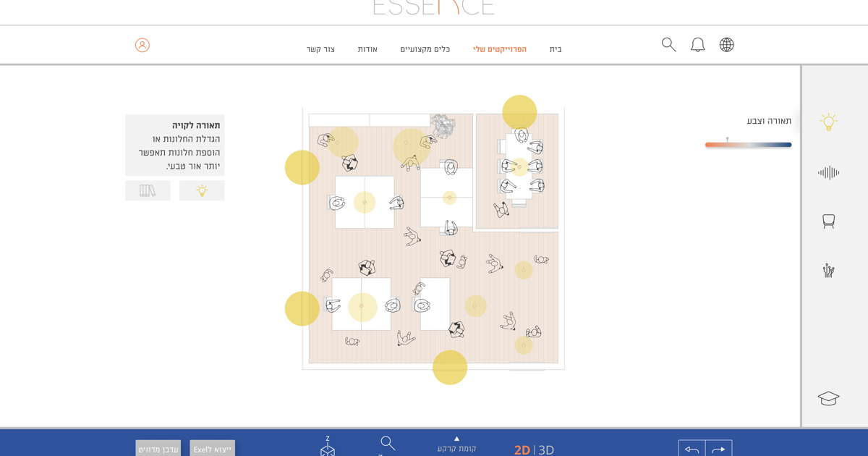The height and width of the screenshot is (456, 868).
Task: Open the acoustics sound wave panel
Action: point(828,172)
